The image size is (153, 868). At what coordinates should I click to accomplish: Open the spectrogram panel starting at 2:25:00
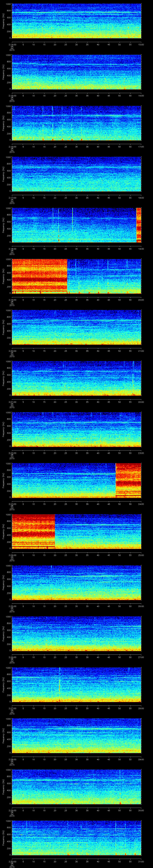(x=76, y=583)
